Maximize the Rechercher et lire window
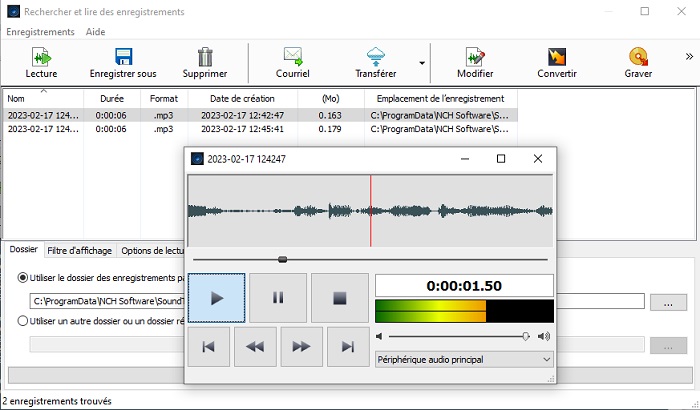 click(645, 11)
